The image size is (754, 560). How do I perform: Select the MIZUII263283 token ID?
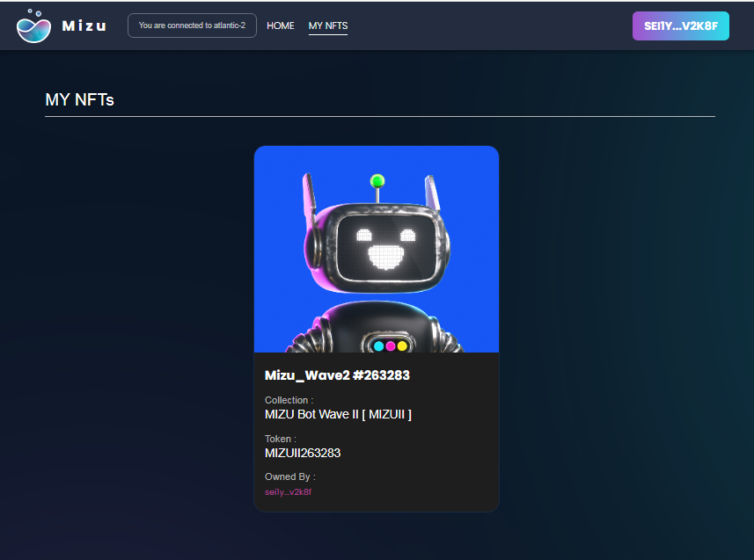(303, 454)
